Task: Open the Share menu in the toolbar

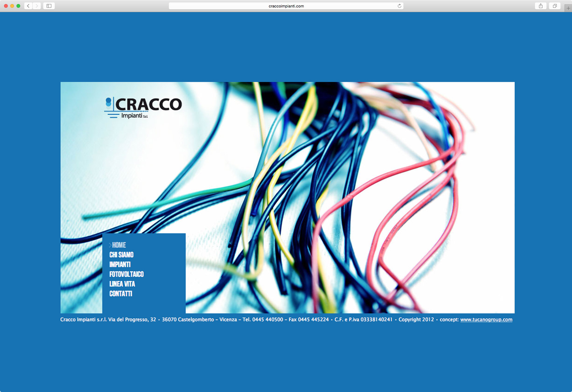Action: 541,6
